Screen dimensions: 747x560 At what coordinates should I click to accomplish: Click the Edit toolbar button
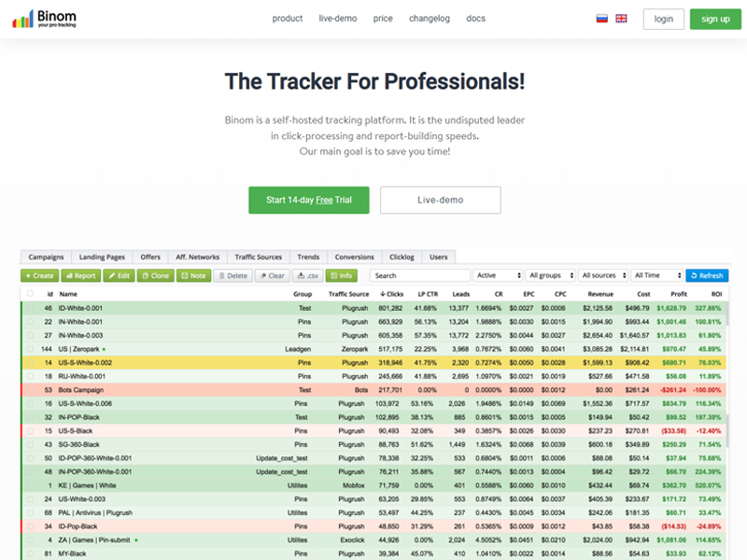coord(120,275)
